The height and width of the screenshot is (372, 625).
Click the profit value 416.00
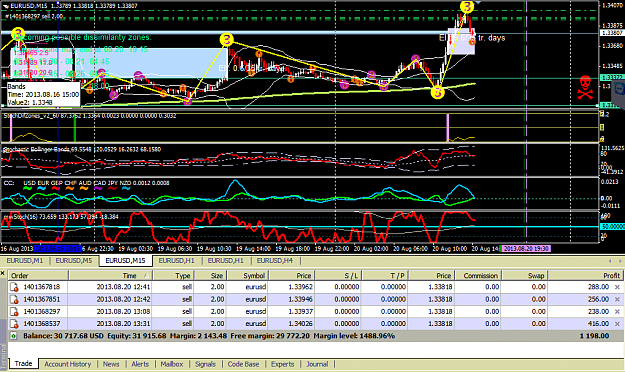[x=598, y=323]
